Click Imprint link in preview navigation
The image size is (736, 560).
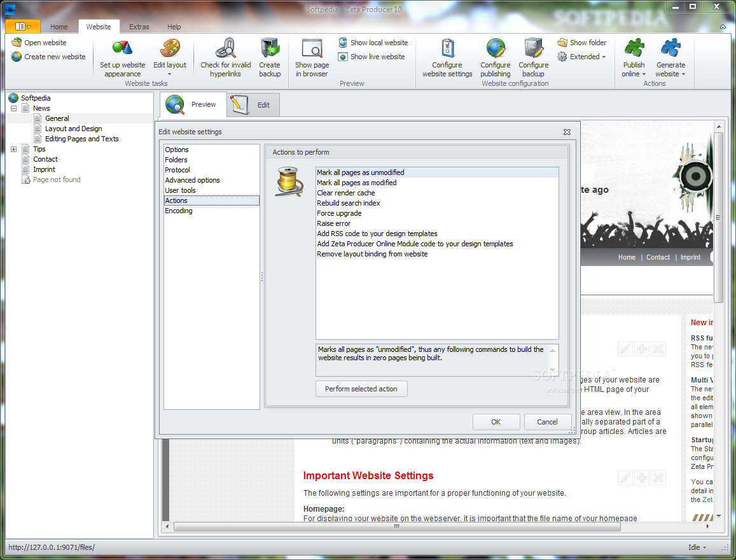point(690,257)
